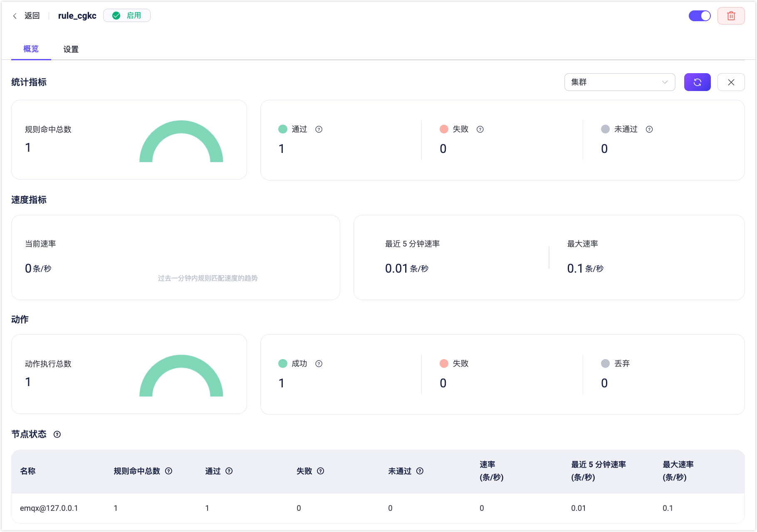The height and width of the screenshot is (532, 757).
Task: Click the red delete rule trash icon
Action: (731, 16)
